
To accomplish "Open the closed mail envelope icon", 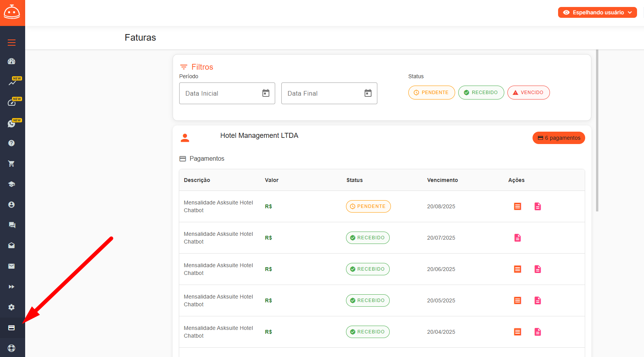I will click(12, 266).
